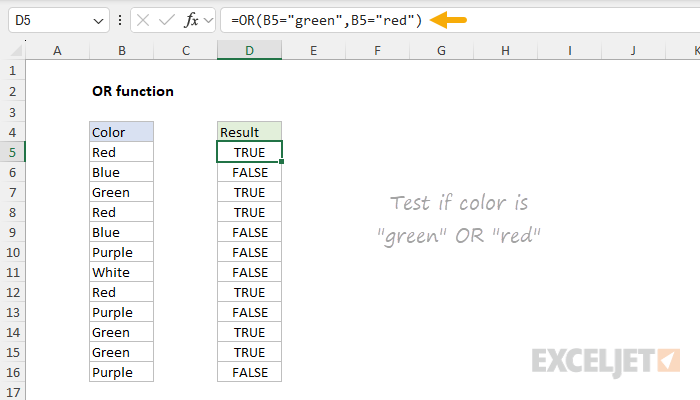Click selected cell D5 showing TRUE
The width and height of the screenshot is (700, 400).
tap(250, 152)
